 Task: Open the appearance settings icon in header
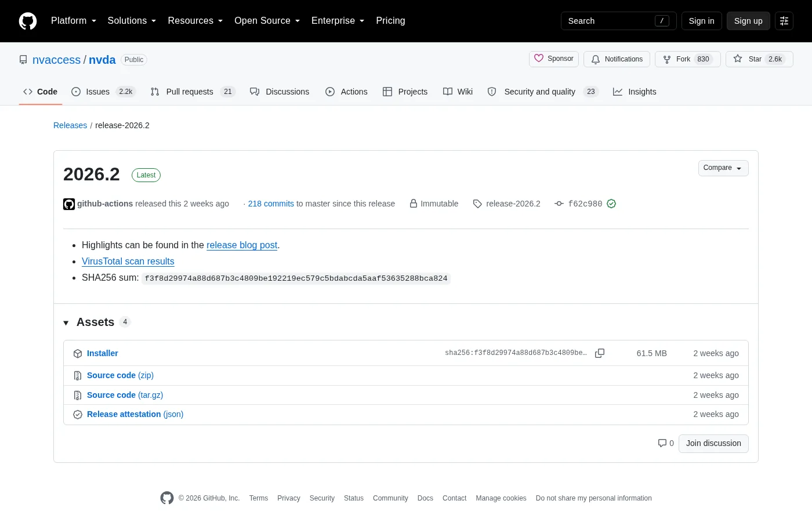(784, 21)
